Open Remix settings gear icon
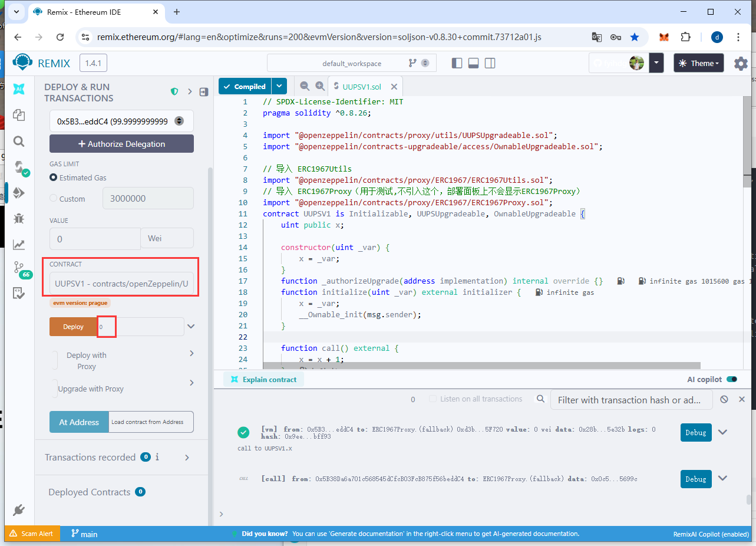This screenshot has height=546, width=756. click(x=741, y=63)
